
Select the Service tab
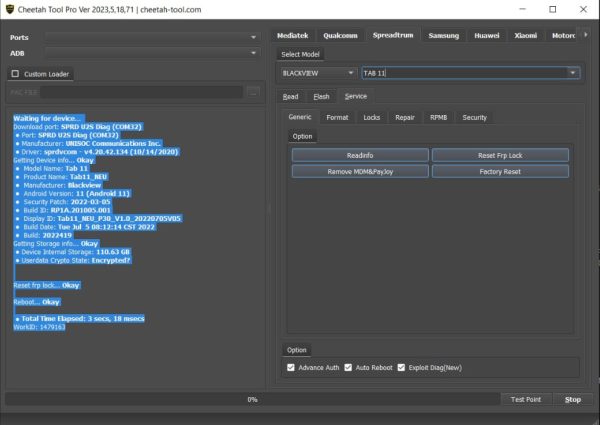(x=356, y=96)
